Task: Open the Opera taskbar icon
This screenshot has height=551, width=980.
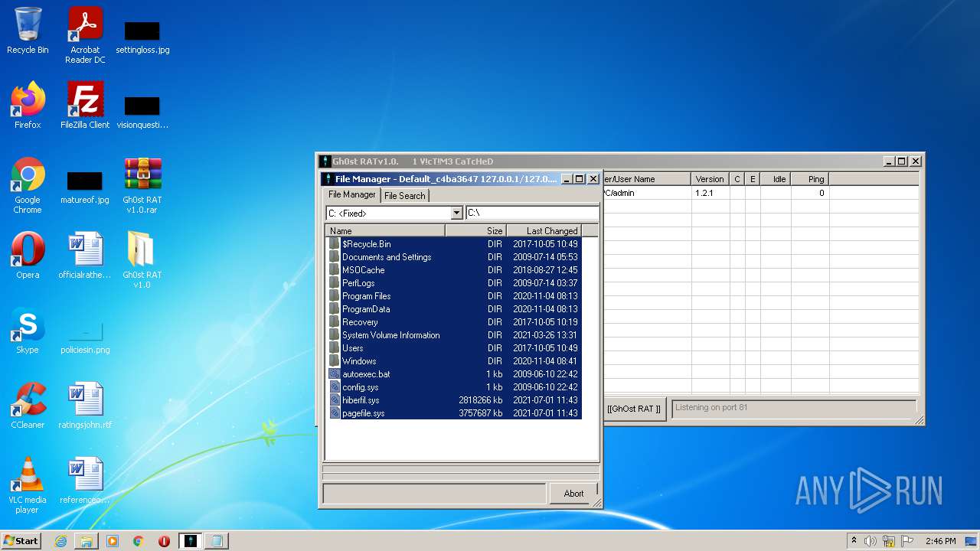Action: 164,541
